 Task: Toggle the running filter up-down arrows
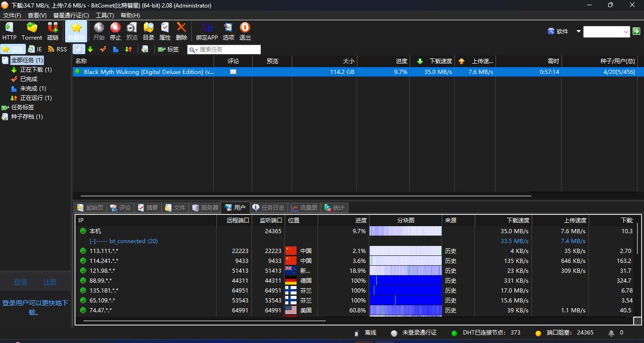(x=128, y=49)
